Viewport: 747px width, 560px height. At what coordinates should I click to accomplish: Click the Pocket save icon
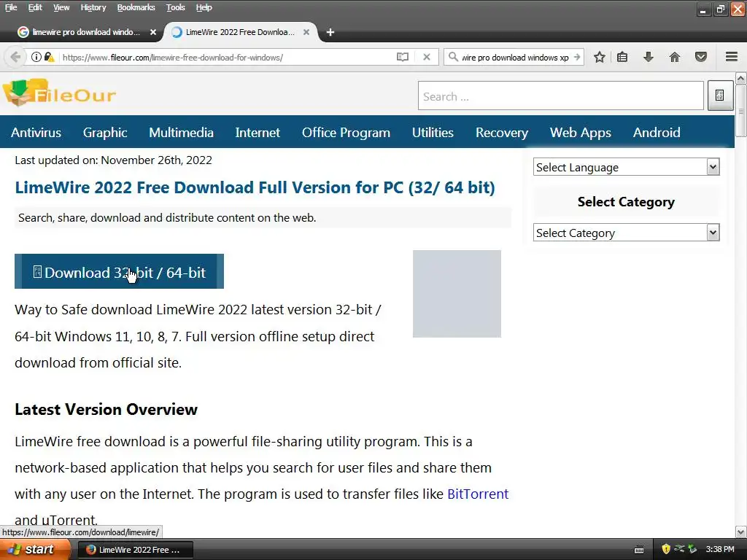(x=701, y=57)
